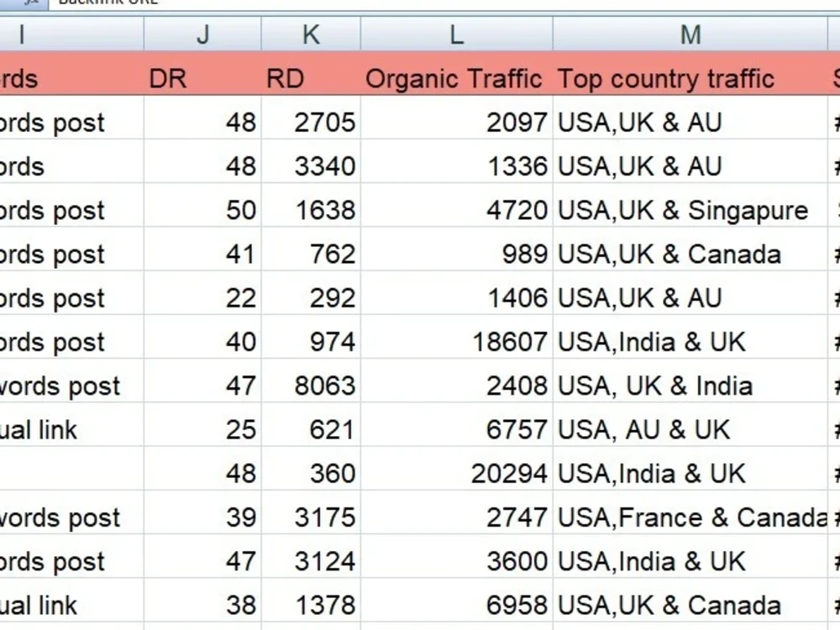Click Organic Traffic cell 6757

pyautogui.click(x=456, y=426)
